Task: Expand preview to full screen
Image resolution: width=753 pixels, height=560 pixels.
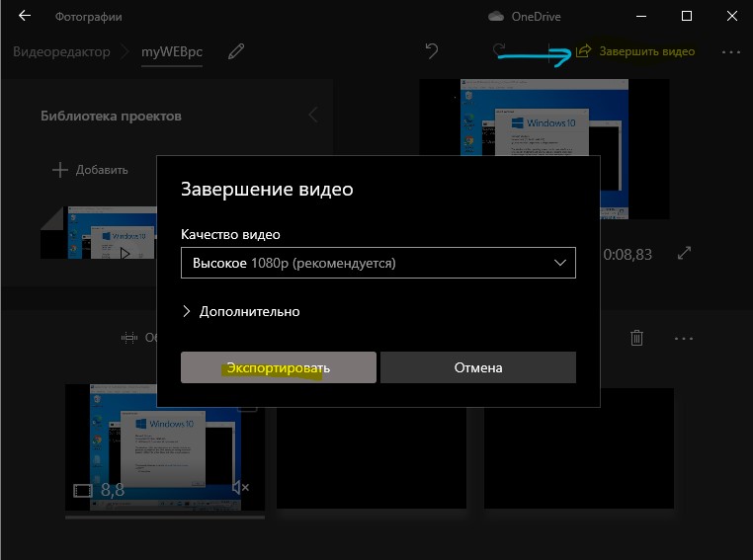Action: (x=684, y=253)
